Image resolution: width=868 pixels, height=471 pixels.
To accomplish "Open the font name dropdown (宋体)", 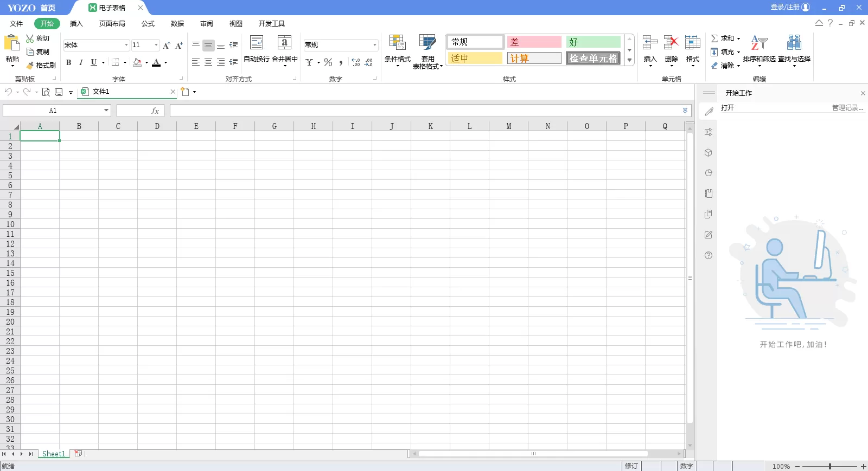I will (x=126, y=45).
